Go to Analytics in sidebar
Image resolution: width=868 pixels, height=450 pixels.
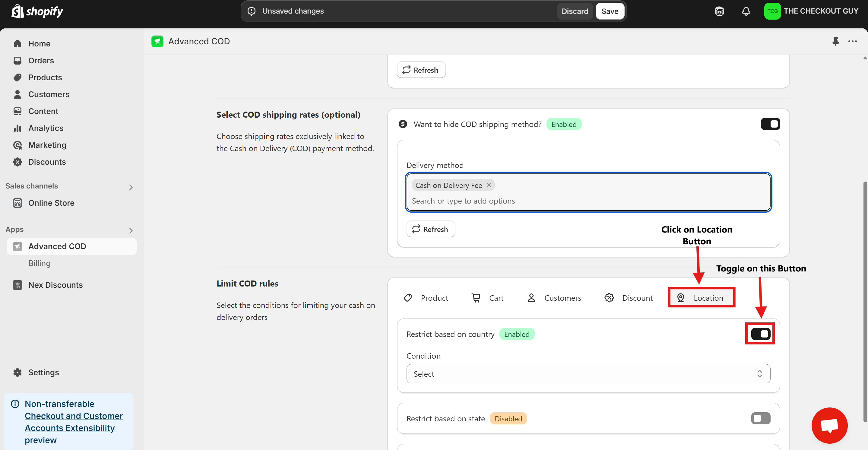click(x=46, y=128)
